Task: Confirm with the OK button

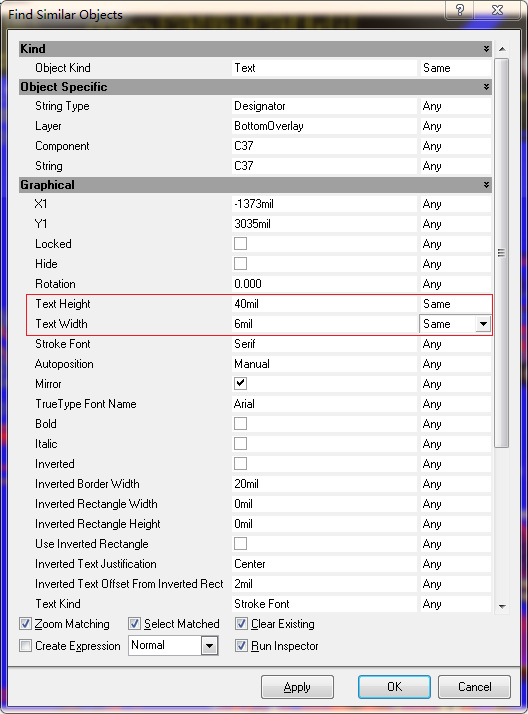Action: click(x=394, y=687)
